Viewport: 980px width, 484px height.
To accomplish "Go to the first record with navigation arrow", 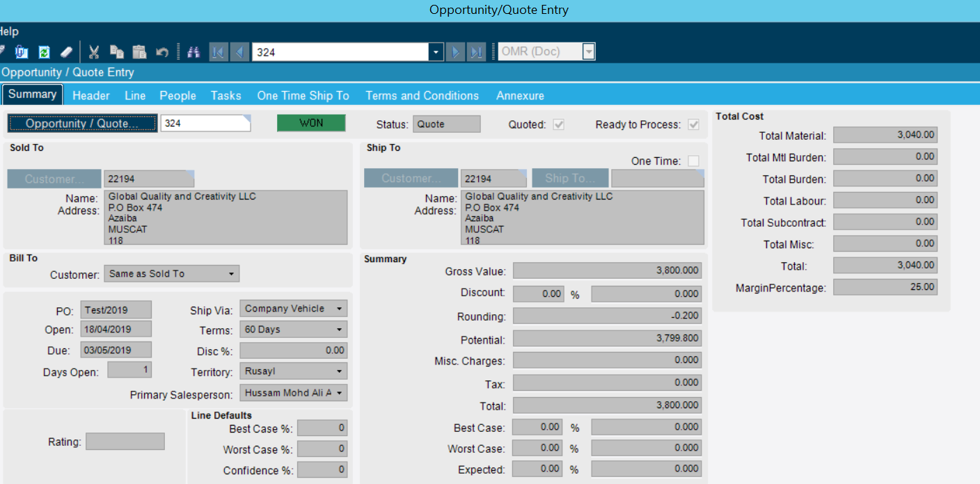I will tap(218, 52).
